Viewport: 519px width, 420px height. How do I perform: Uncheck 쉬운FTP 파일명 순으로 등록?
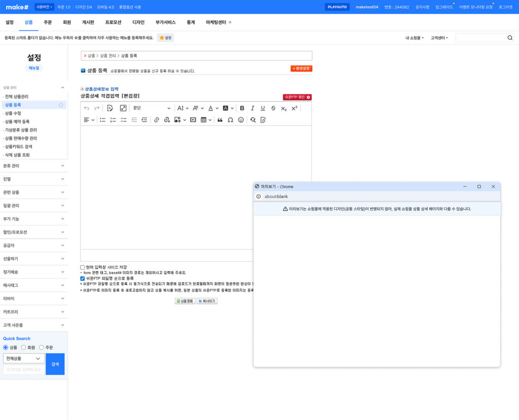tap(83, 278)
